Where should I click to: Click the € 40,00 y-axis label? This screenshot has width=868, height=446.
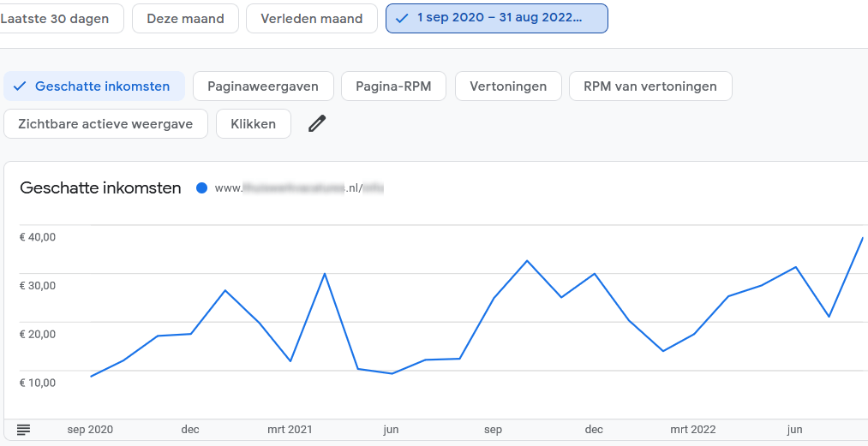click(x=38, y=237)
